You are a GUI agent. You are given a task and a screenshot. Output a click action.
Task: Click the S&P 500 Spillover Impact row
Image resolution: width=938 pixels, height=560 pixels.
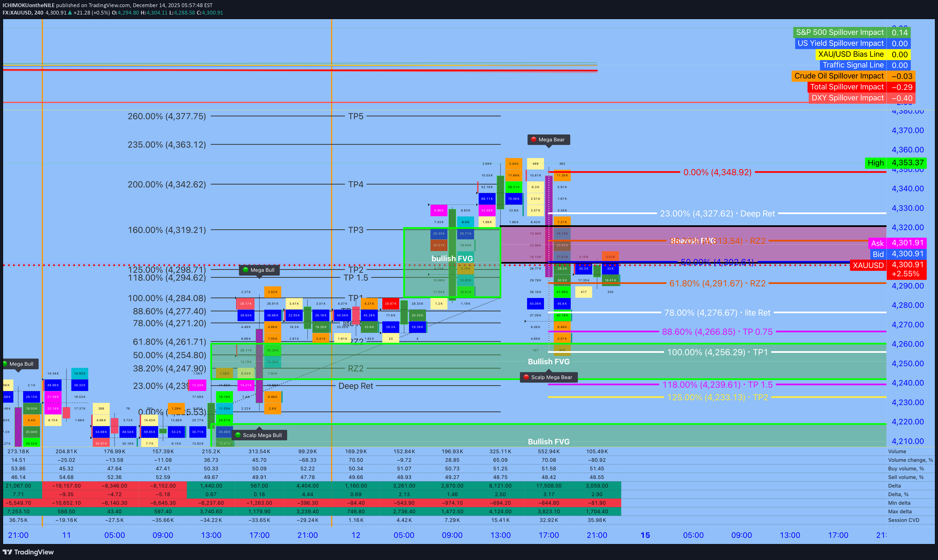[x=840, y=32]
